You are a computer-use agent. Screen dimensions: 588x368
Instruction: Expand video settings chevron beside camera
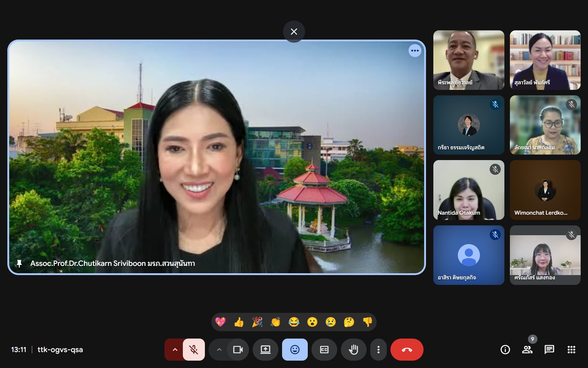[x=219, y=350]
